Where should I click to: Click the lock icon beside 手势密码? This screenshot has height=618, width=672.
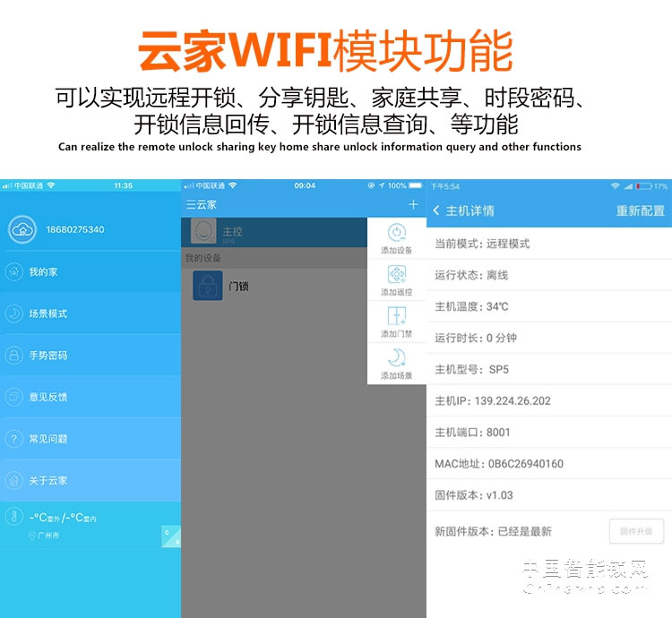[x=14, y=356]
